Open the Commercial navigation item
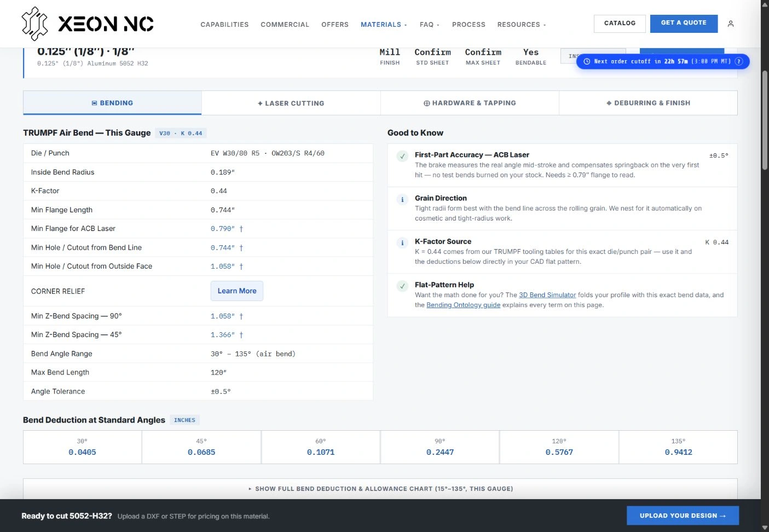Image resolution: width=769 pixels, height=532 pixels. (285, 25)
